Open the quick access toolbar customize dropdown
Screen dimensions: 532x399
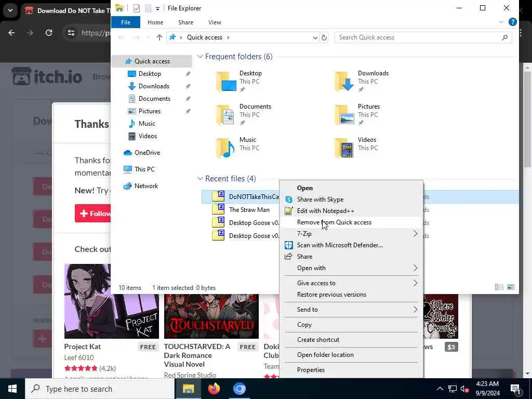[157, 8]
